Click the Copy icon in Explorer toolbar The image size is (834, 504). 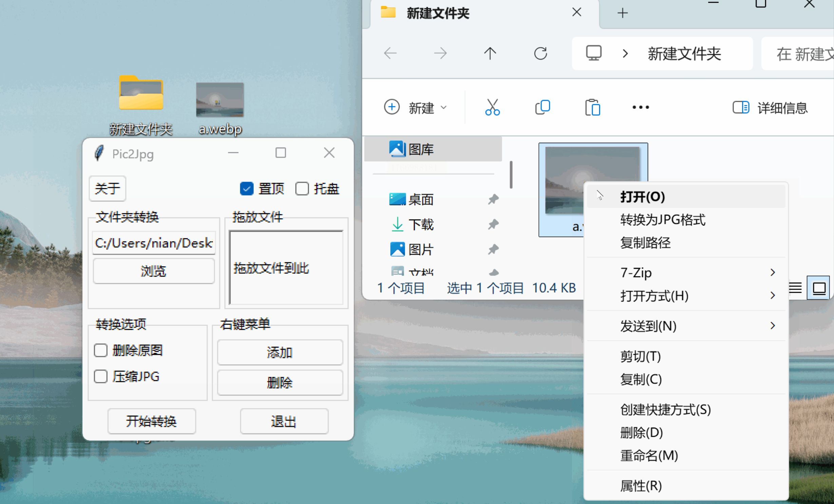tap(542, 108)
